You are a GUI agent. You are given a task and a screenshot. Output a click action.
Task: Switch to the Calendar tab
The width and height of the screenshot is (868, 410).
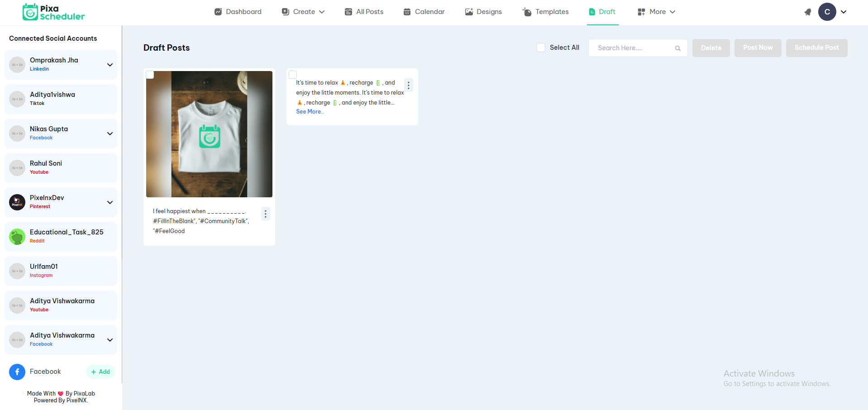tap(424, 11)
